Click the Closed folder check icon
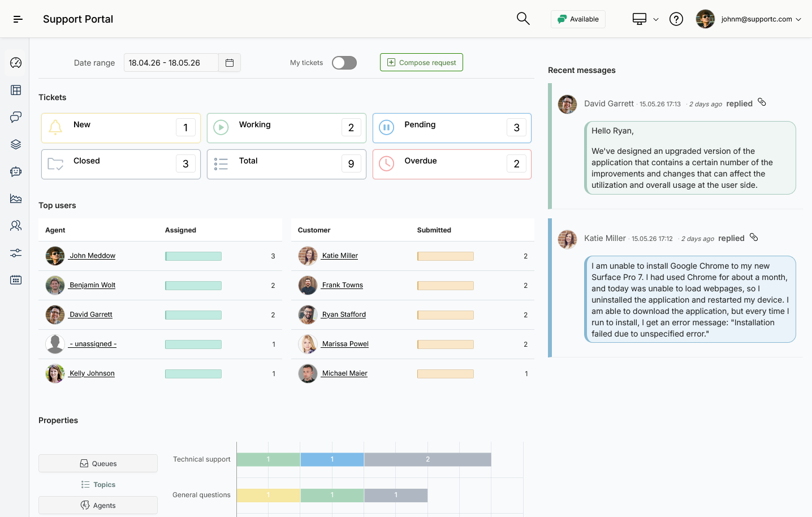This screenshot has height=517, width=812. click(55, 164)
